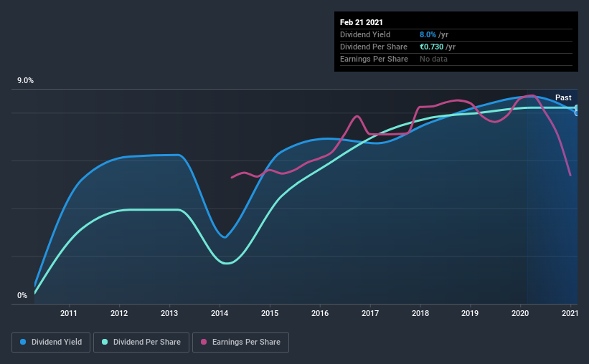The height and width of the screenshot is (364, 589).
Task: Toggle the Earnings Per Share legend button
Action: 240,343
